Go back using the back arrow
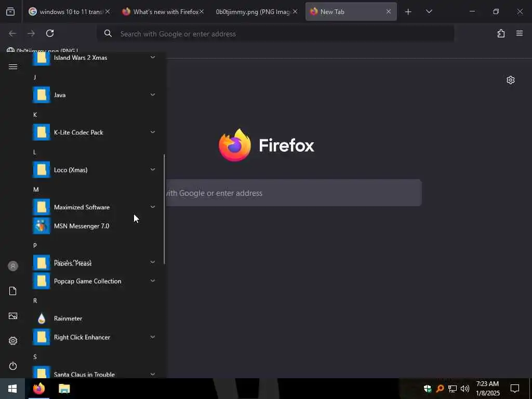The image size is (532, 399). point(12,33)
